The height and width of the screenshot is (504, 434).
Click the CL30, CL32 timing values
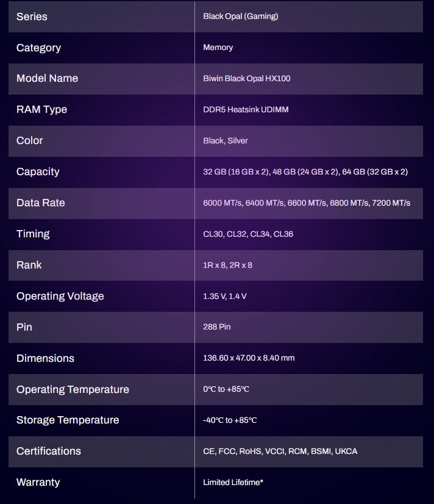247,234
